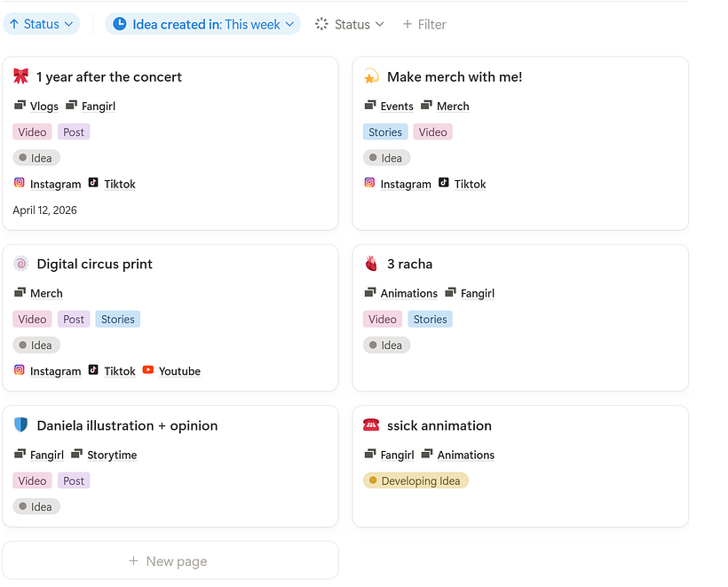Expand the Status grouping dropdown in the toolbar

(x=349, y=24)
